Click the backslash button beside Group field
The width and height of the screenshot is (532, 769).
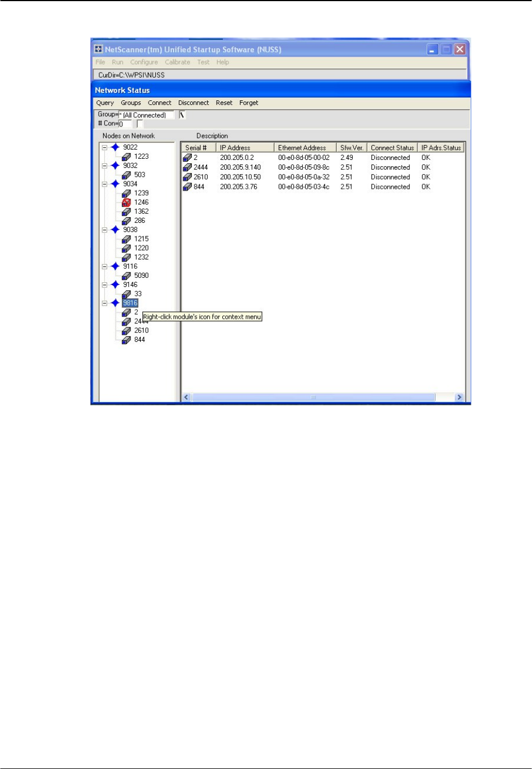click(x=182, y=115)
